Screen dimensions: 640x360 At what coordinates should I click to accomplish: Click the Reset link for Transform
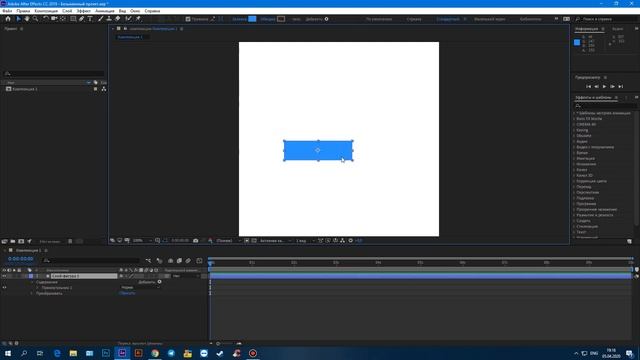127,293
